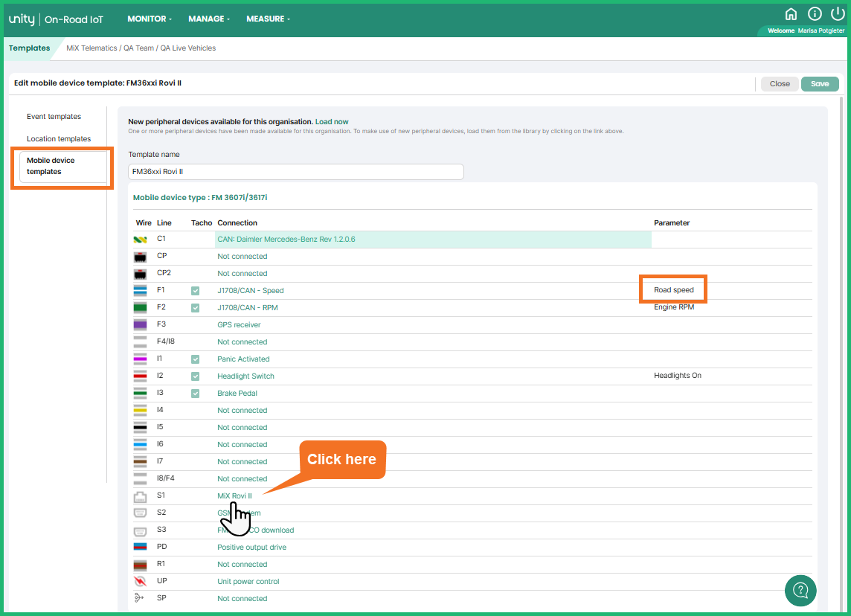Click Not connected for line SP
Image resolution: width=851 pixels, height=616 pixels.
point(242,599)
